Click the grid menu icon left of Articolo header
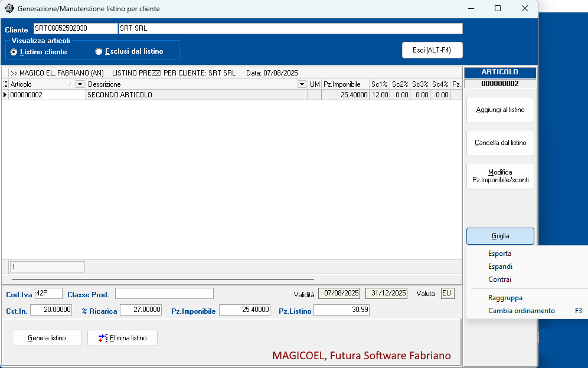The image size is (588, 368). click(x=5, y=84)
